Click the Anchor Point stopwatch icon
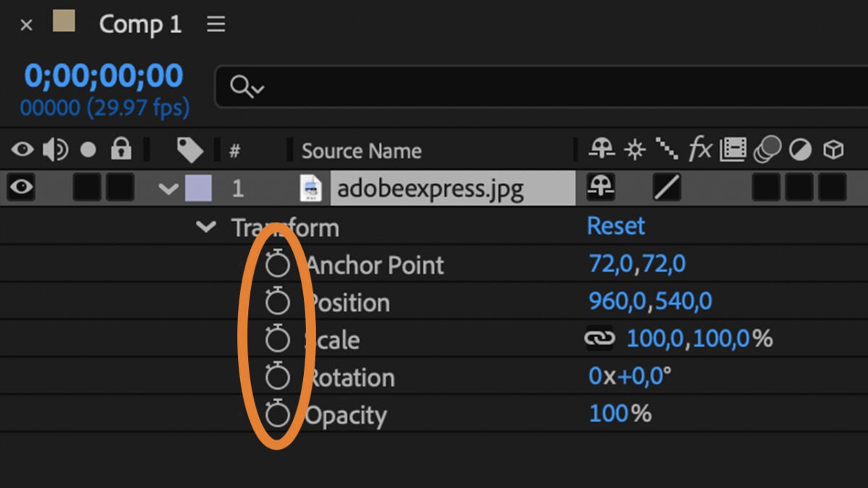Image resolution: width=868 pixels, height=488 pixels. [277, 264]
